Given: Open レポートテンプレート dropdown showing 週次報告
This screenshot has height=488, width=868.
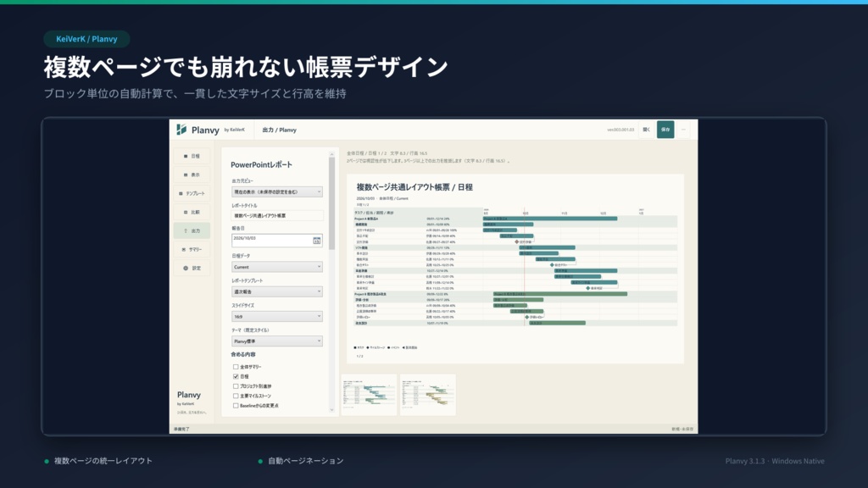Looking at the screenshot, I should click(x=277, y=291).
